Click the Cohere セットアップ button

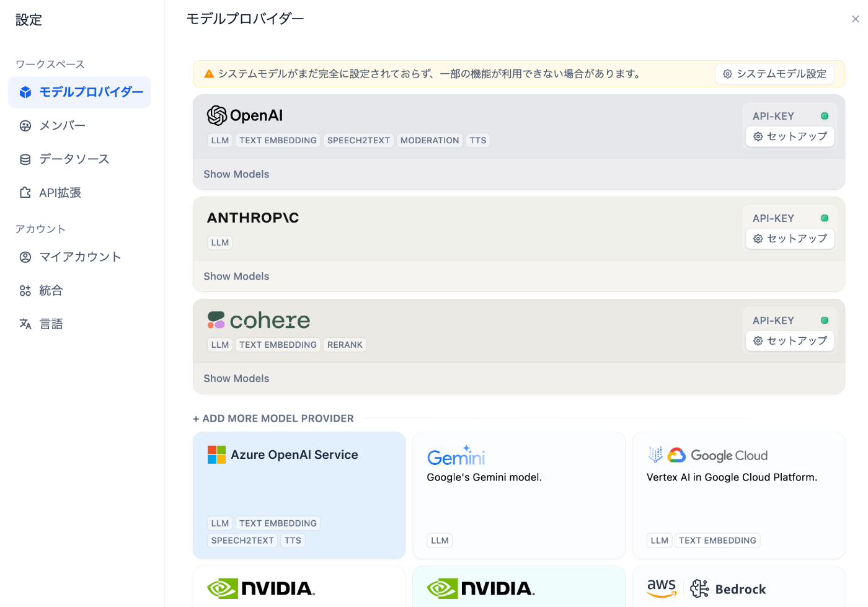(790, 341)
